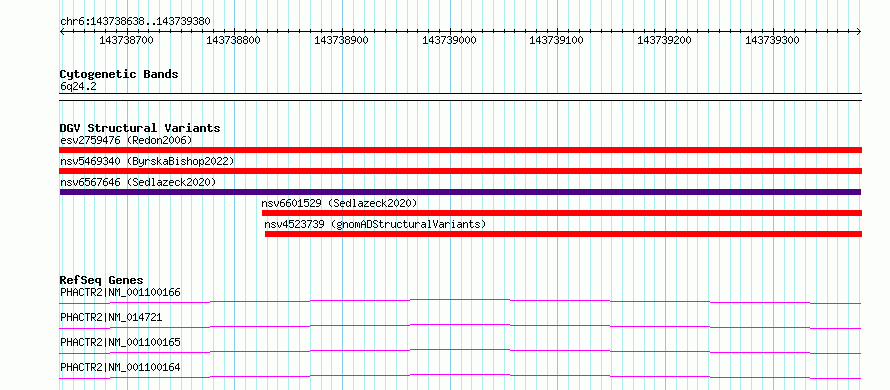Image resolution: width=890 pixels, height=390 pixels.
Task: Click the right arrow end of the ruler
Action: pos(859,32)
